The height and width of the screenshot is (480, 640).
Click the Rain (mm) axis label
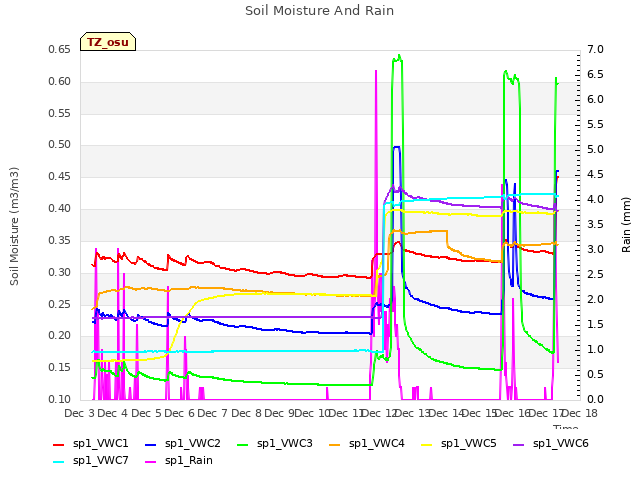(x=626, y=225)
